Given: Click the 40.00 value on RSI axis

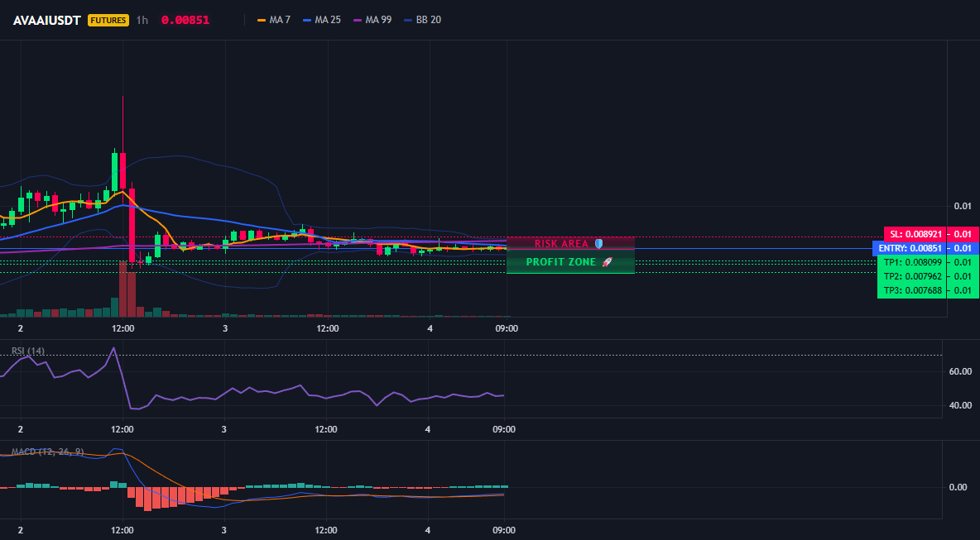Looking at the screenshot, I should pyautogui.click(x=961, y=406).
